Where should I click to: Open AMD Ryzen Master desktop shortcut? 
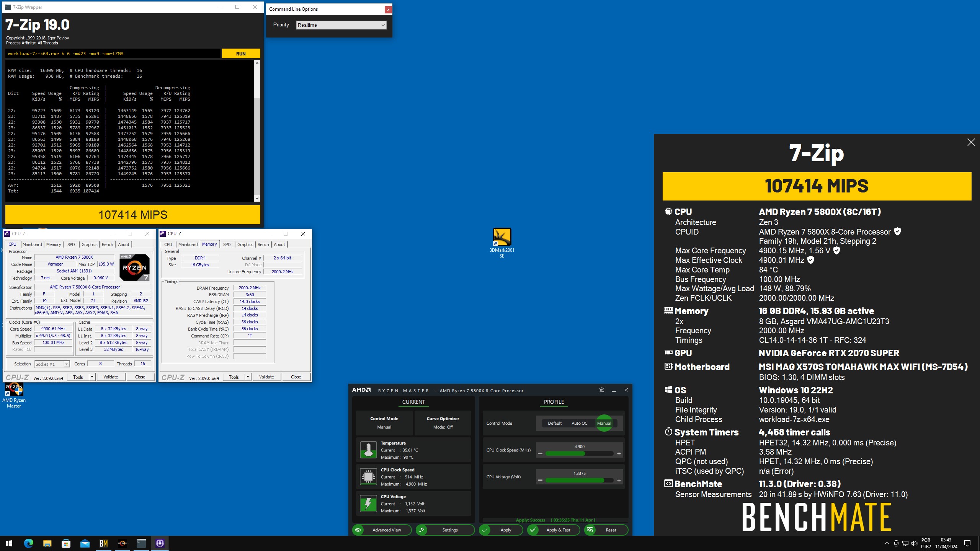tap(14, 395)
